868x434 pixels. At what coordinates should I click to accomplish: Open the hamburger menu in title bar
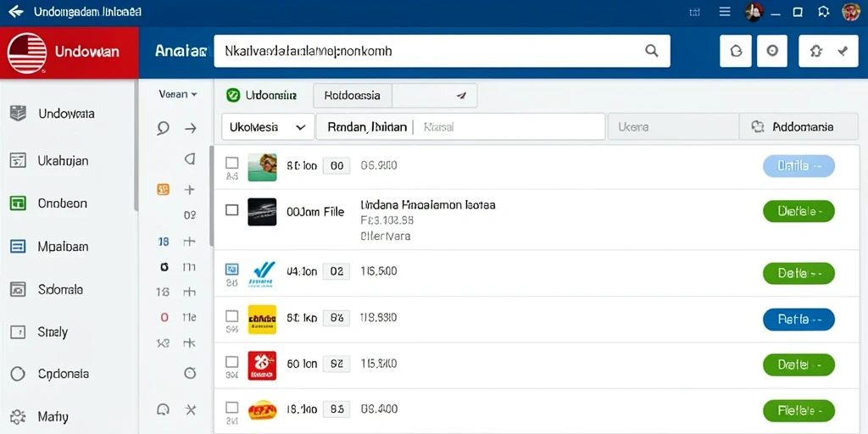(x=725, y=12)
